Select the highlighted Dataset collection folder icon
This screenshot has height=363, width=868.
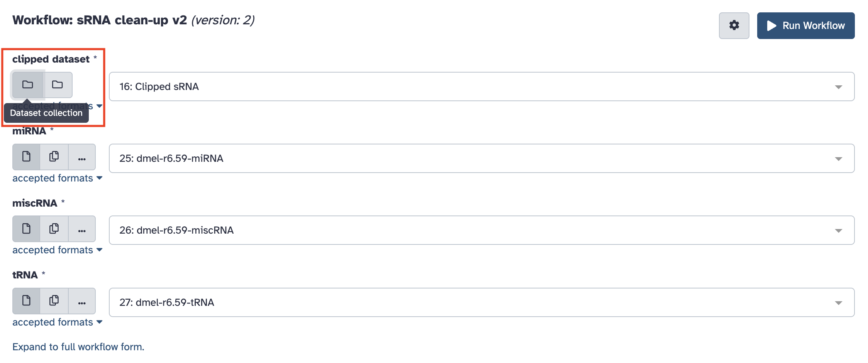click(27, 85)
